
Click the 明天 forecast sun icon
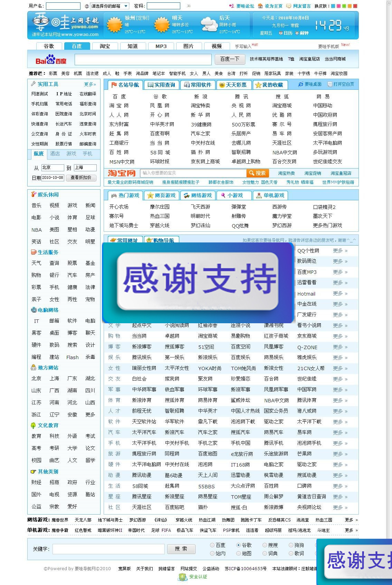tap(161, 25)
